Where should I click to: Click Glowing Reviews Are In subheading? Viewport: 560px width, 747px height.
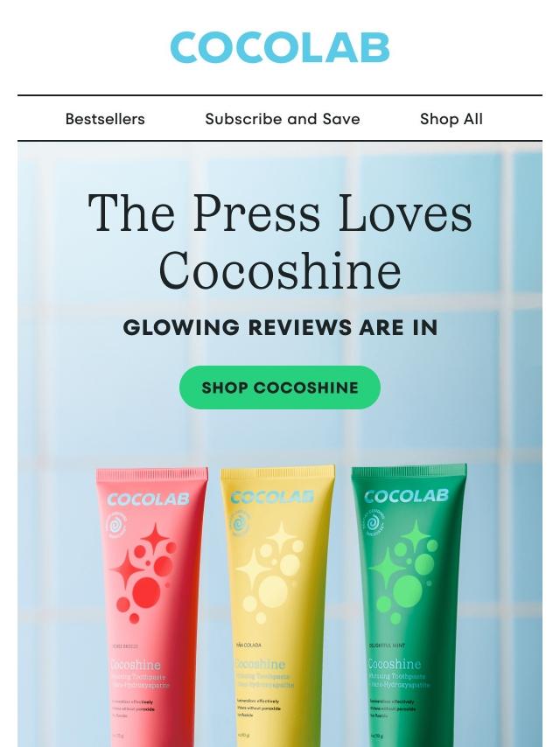pos(280,328)
